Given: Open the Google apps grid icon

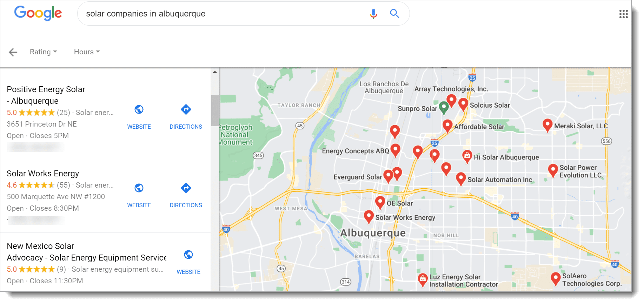Looking at the screenshot, I should pos(623,14).
